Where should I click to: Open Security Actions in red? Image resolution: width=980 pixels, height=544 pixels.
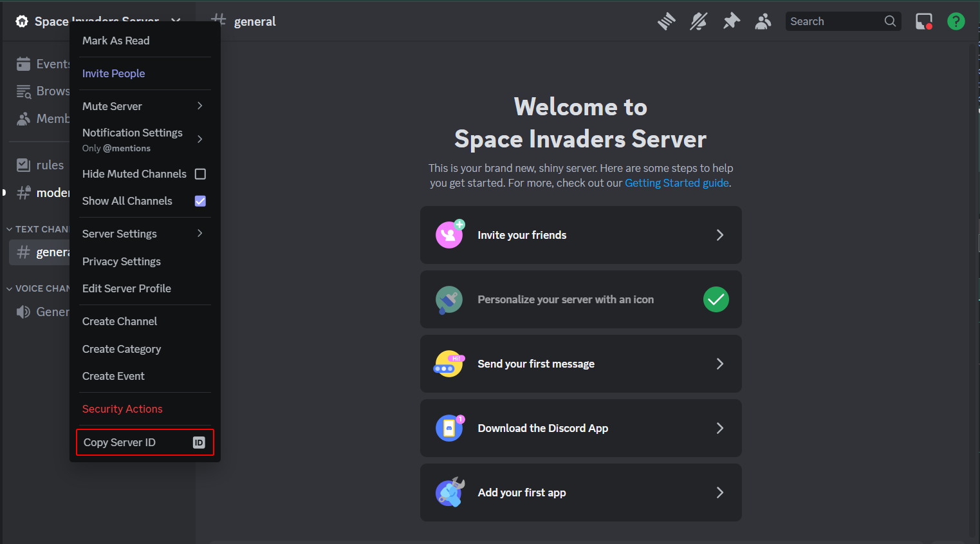tap(145, 409)
